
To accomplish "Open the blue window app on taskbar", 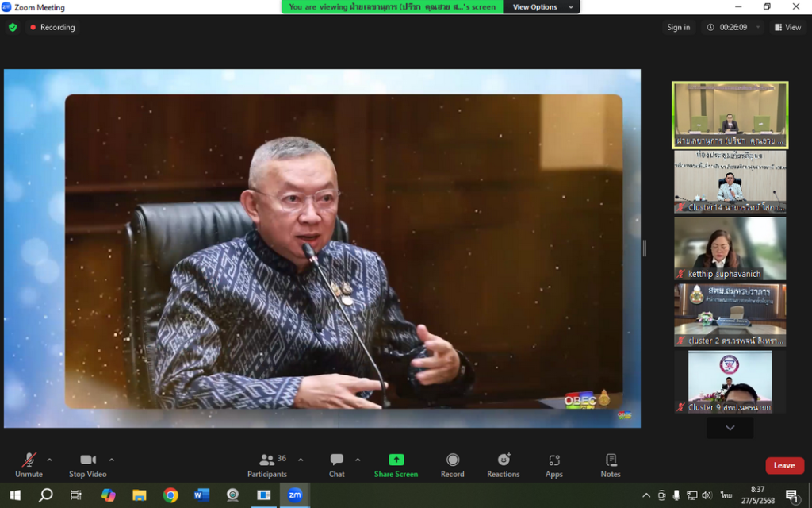I will [263, 495].
